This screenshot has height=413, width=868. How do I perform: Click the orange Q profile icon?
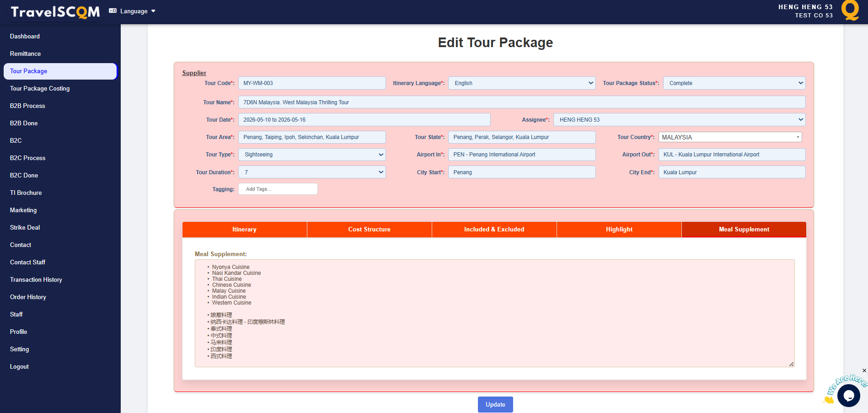850,11
